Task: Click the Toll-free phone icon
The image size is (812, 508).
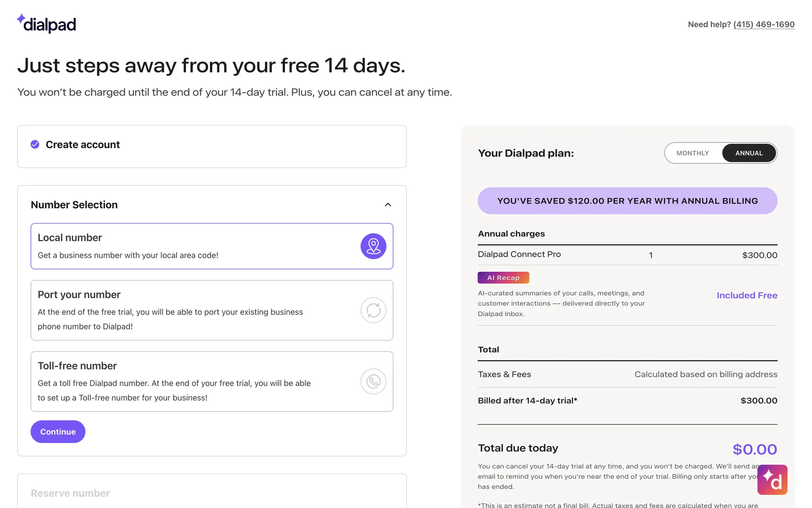Action: click(373, 381)
